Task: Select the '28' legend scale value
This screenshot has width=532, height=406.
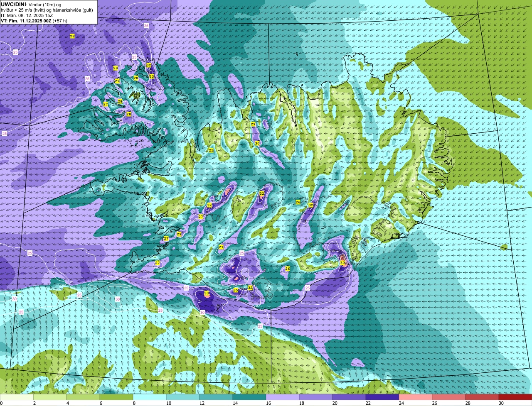Action: pos(468,403)
